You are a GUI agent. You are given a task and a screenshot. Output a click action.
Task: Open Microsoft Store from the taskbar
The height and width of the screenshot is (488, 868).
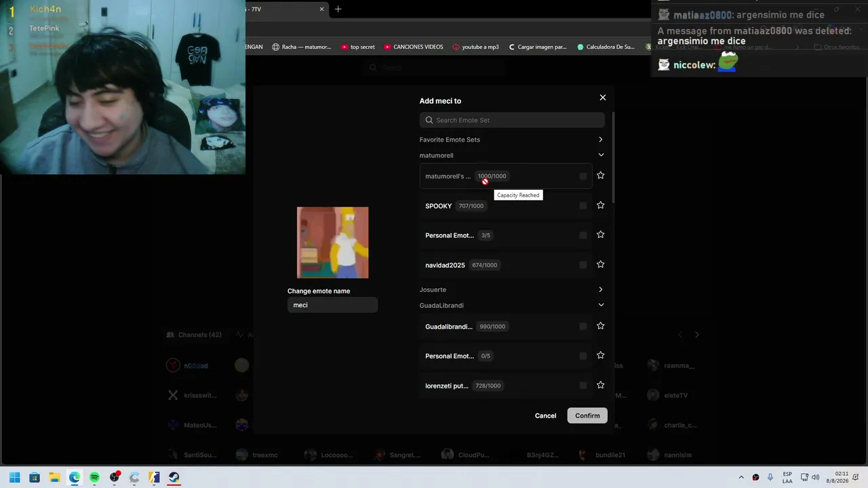click(x=35, y=477)
